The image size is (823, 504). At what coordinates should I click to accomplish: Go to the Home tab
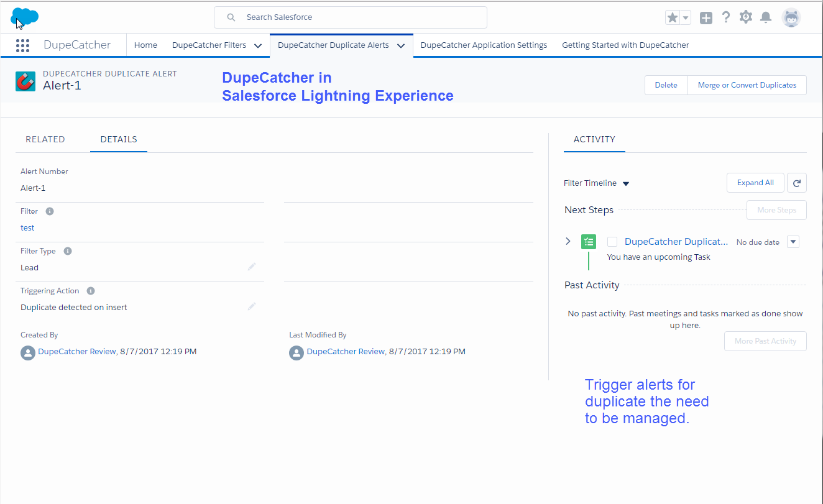coord(145,45)
